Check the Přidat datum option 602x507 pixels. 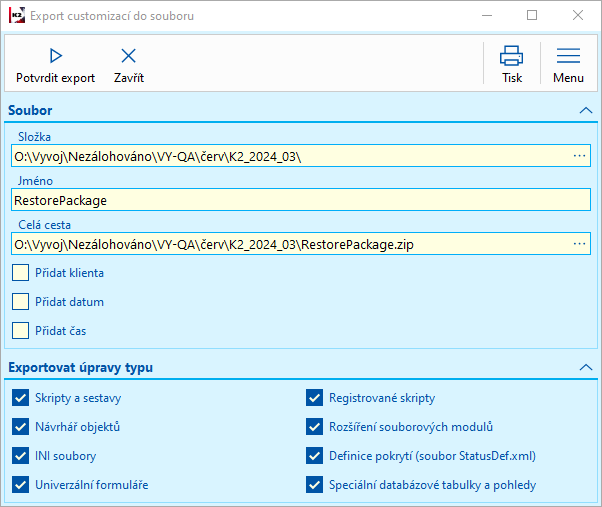tap(21, 301)
